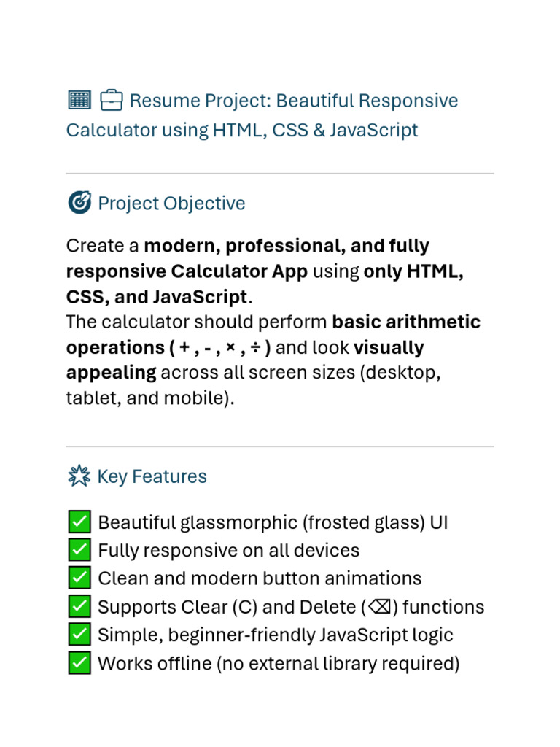The width and height of the screenshot is (560, 747).
Task: Click the sparkle icon beside Key Features
Action: point(79,476)
